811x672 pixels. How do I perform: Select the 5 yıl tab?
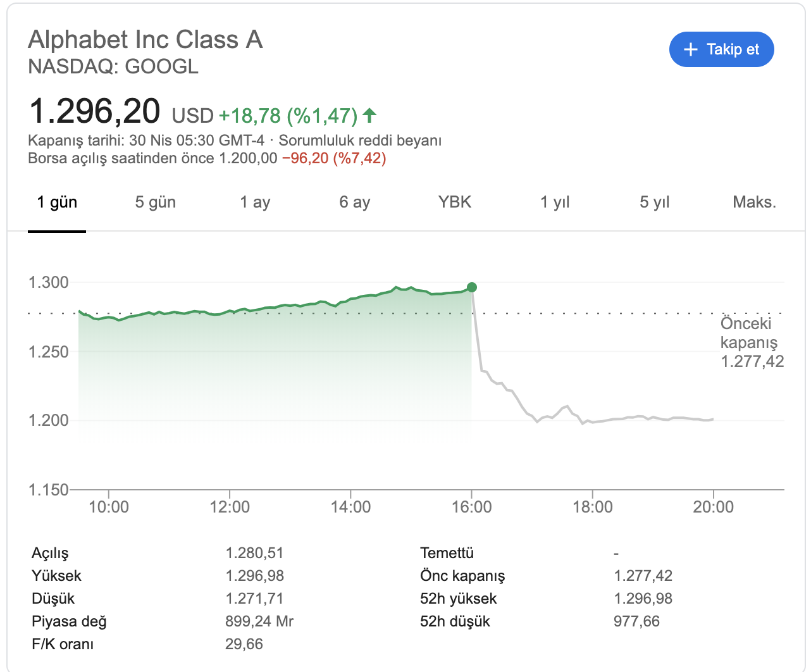tap(654, 202)
